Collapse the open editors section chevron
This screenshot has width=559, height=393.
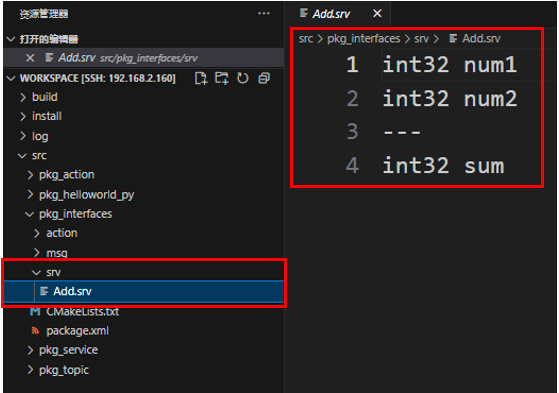click(11, 39)
